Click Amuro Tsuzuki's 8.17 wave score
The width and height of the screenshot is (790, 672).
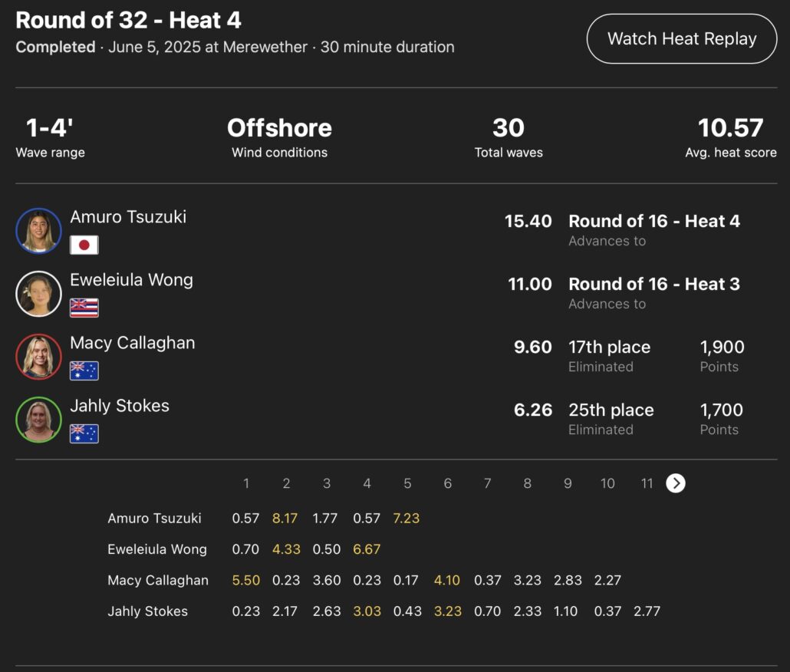[286, 518]
